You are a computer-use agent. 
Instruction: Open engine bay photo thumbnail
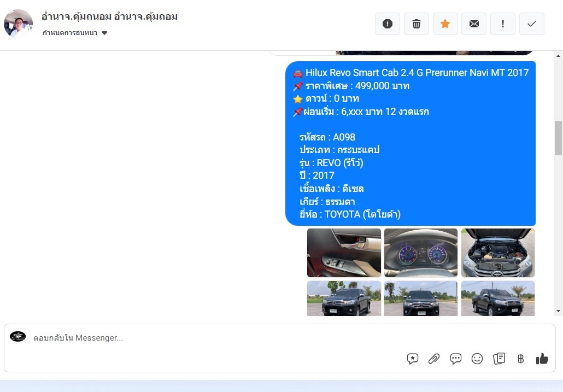pos(498,253)
